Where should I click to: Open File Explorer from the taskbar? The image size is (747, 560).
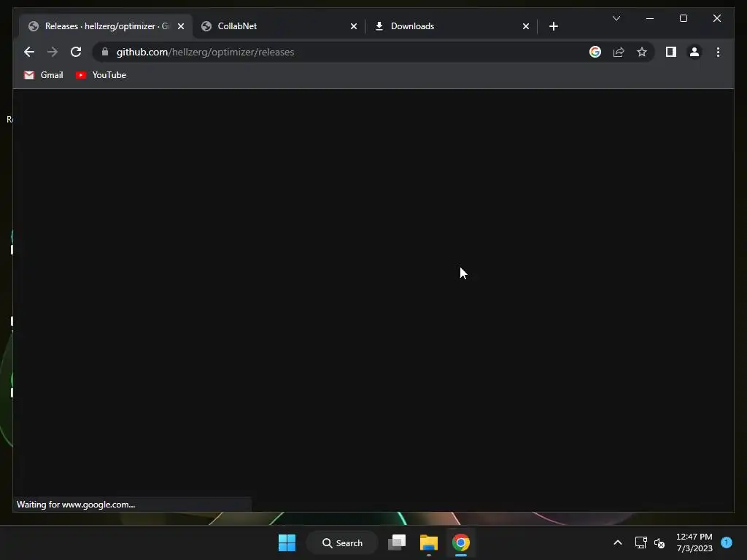click(x=429, y=542)
